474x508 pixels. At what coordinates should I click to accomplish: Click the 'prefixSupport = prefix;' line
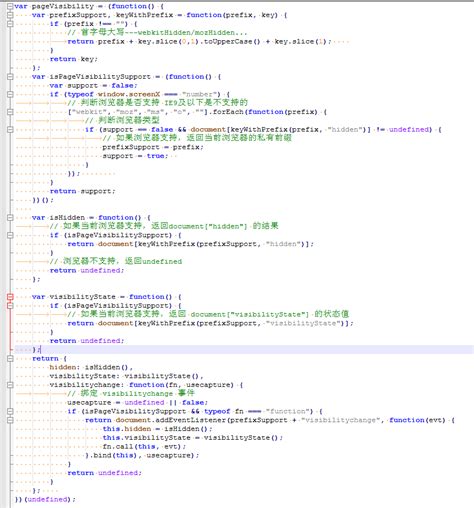[x=153, y=147]
